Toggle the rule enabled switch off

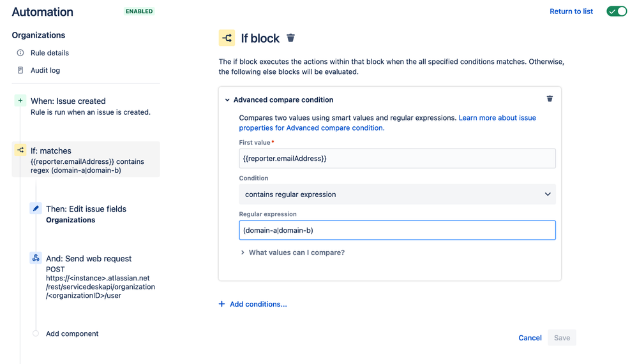pos(617,11)
